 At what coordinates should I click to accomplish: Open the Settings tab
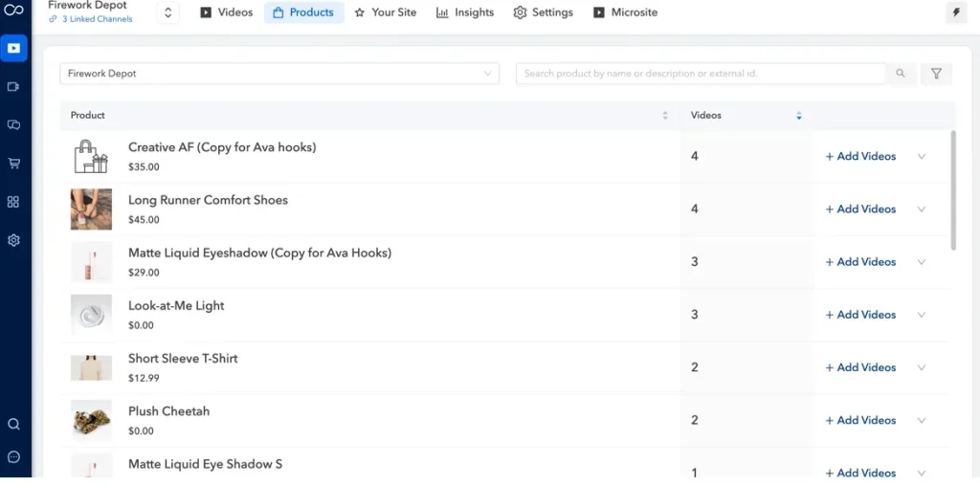click(544, 12)
